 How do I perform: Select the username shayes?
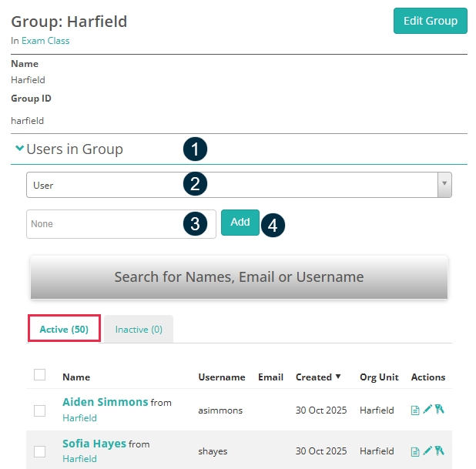click(x=213, y=451)
